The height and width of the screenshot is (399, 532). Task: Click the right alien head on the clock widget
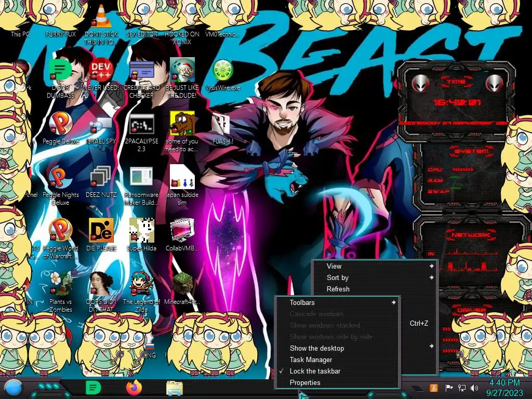tap(494, 83)
